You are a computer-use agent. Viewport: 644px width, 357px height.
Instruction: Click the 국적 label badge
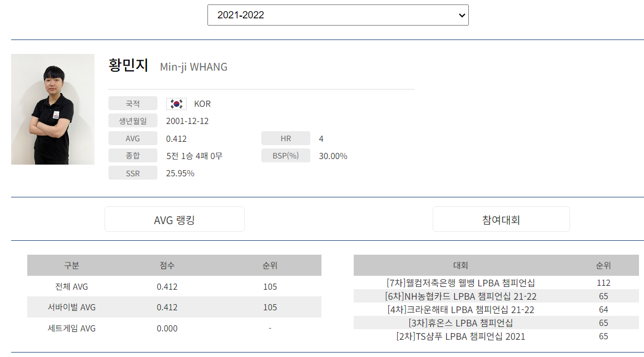tap(132, 103)
